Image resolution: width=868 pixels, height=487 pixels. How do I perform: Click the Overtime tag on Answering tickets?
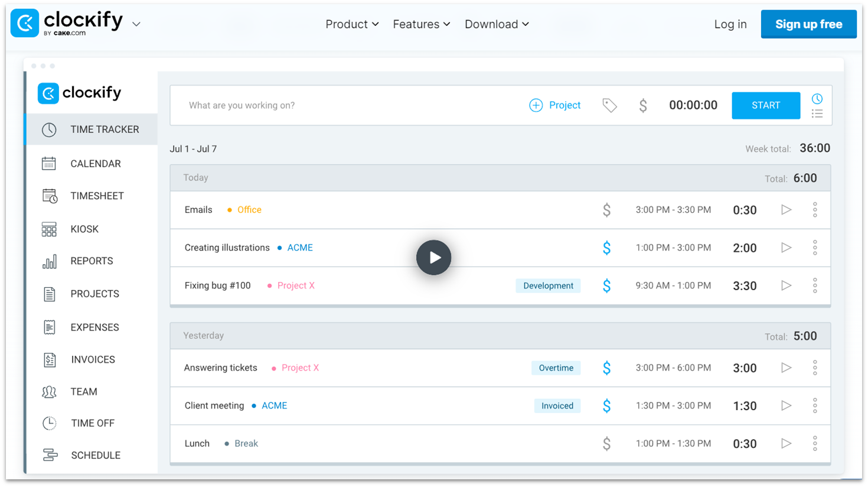click(556, 368)
